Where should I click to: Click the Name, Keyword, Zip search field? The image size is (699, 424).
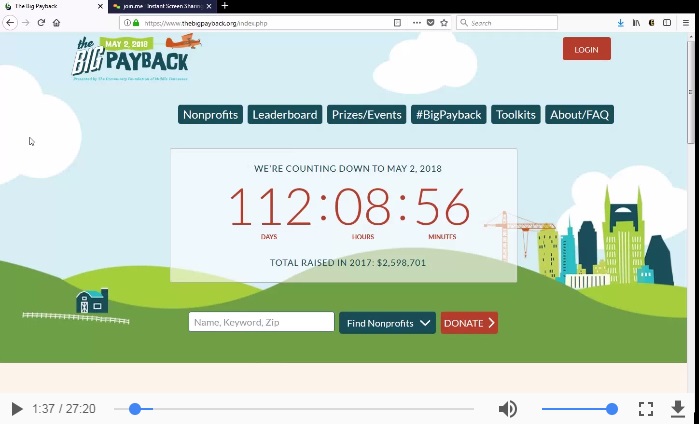pyautogui.click(x=261, y=322)
